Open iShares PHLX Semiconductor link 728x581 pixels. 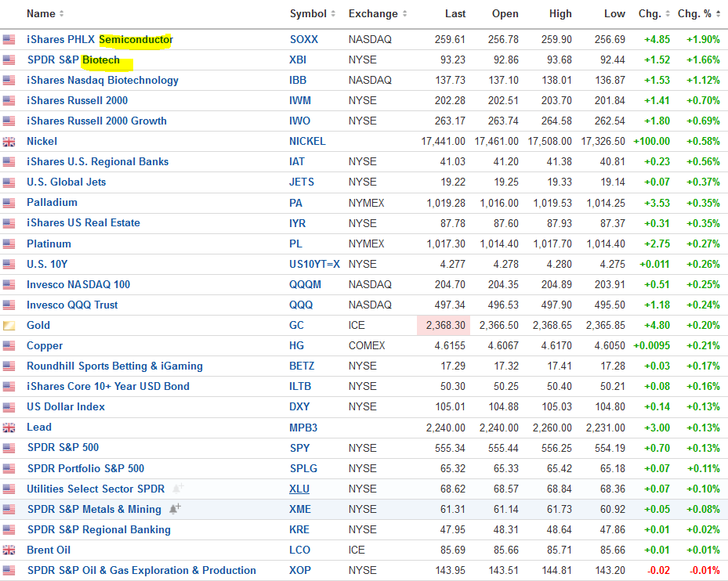pos(100,39)
